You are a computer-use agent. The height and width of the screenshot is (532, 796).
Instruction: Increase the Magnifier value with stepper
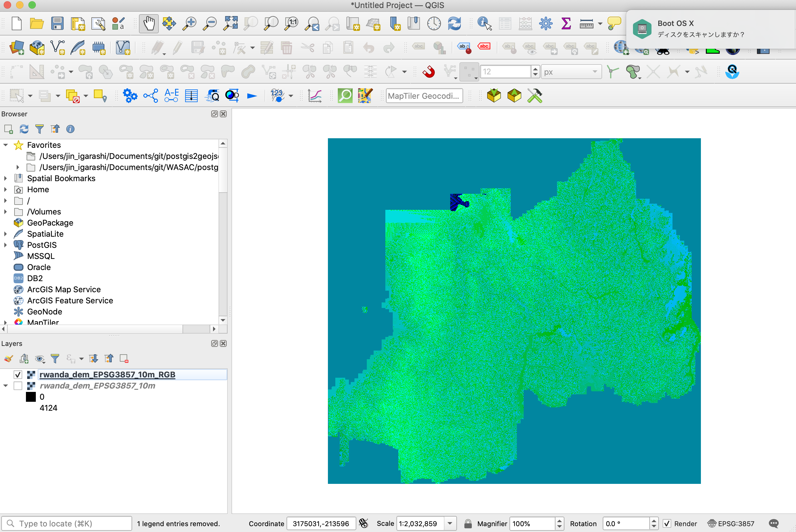tap(559, 521)
